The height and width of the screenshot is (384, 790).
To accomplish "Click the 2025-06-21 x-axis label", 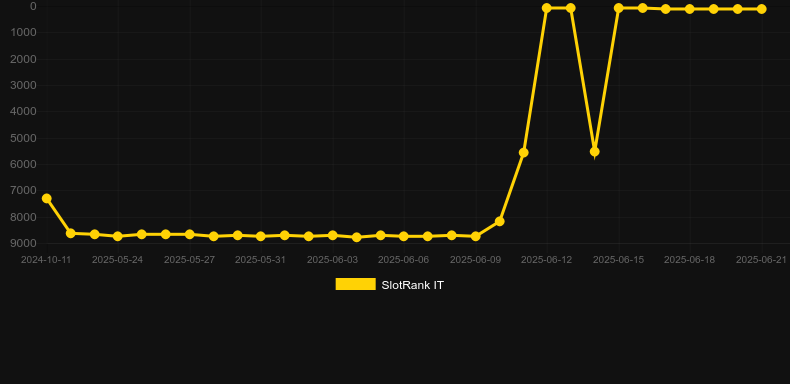I will [x=761, y=260].
